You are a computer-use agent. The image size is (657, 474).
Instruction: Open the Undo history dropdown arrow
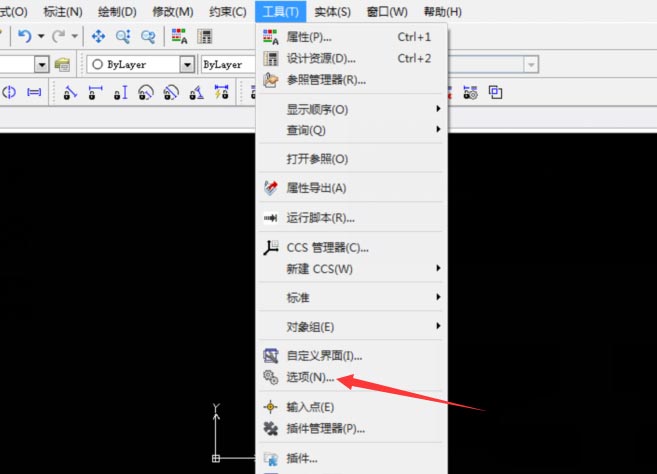point(41,36)
